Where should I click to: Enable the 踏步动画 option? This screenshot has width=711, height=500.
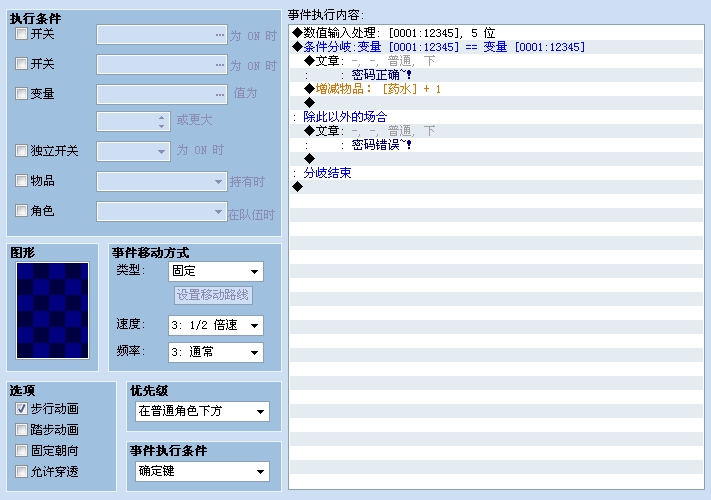[x=21, y=429]
